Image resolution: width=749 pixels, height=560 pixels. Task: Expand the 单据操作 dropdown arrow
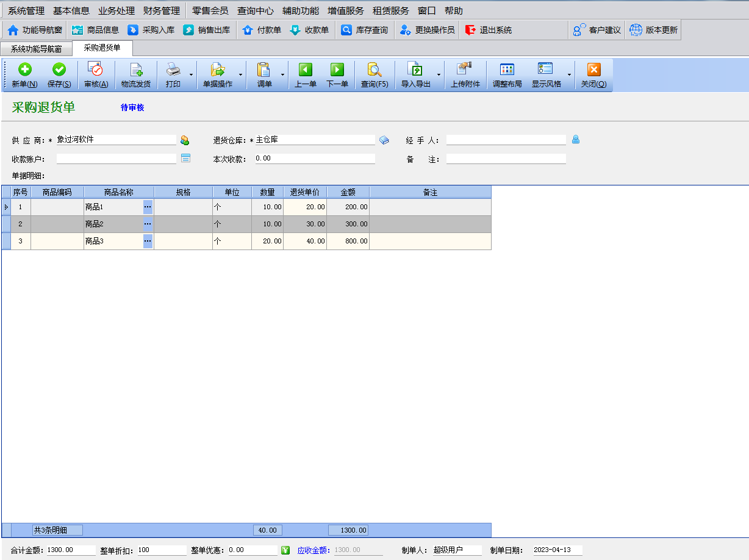click(x=240, y=75)
